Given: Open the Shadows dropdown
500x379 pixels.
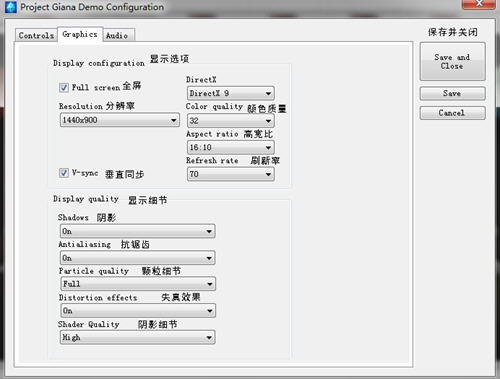Looking at the screenshot, I should tap(138, 231).
